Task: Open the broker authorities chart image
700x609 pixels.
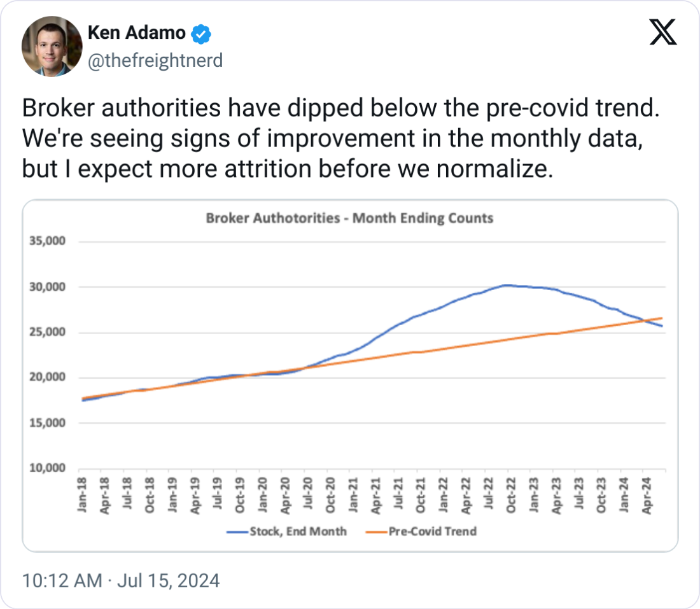Action: 350,375
